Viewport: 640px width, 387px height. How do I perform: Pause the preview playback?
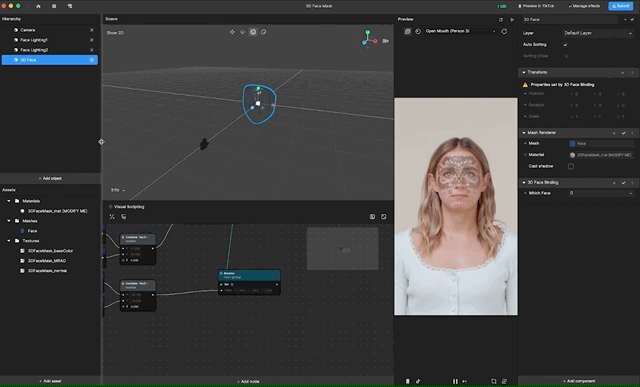pos(455,381)
